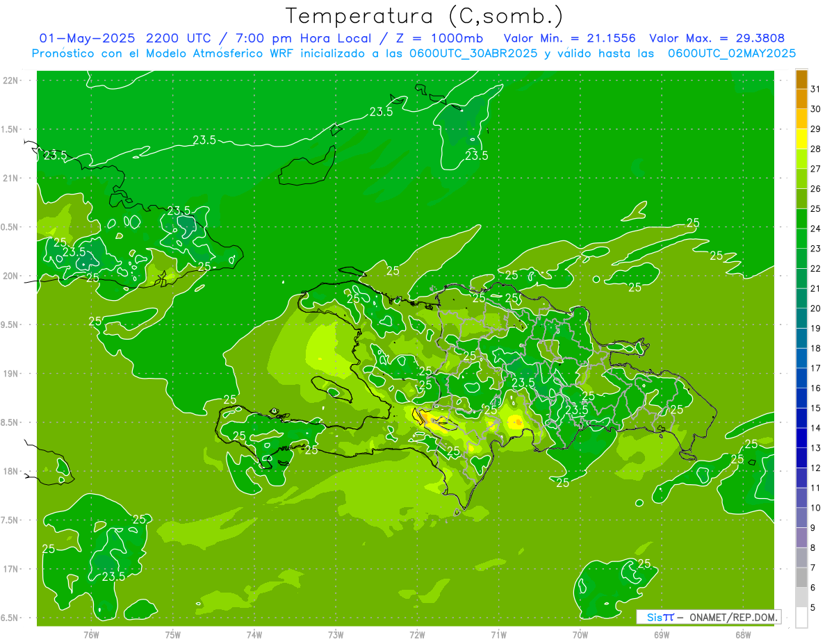
Task: Click the 20N latitude axis label
Action: coord(11,276)
